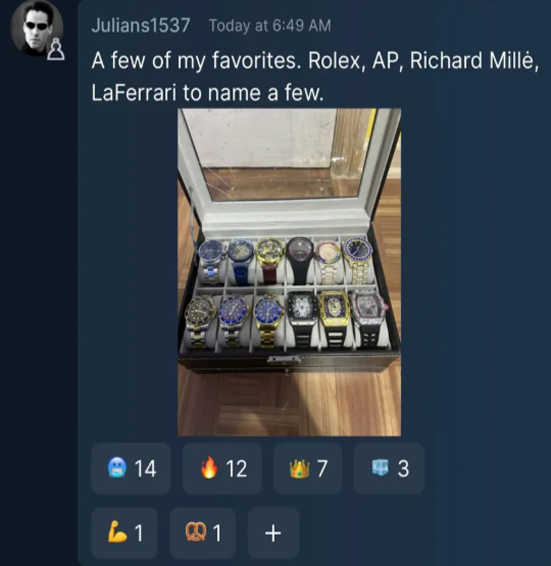Click the count 14 on first reaction
This screenshot has height=566, width=551.
point(145,469)
